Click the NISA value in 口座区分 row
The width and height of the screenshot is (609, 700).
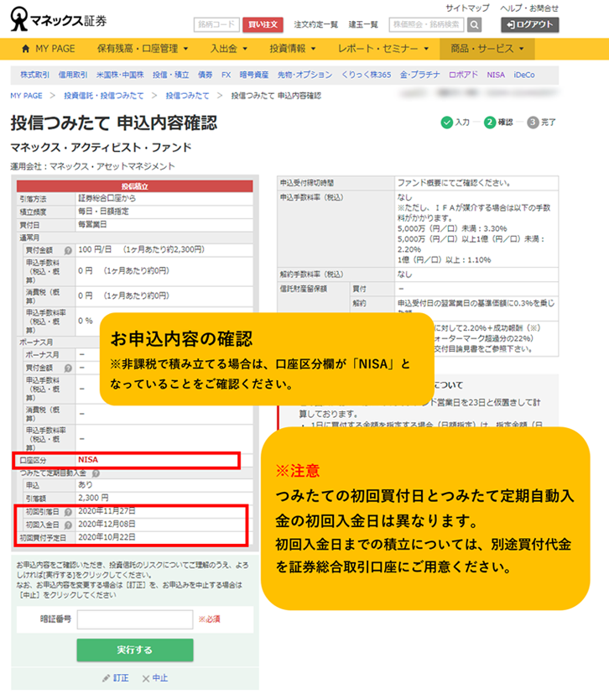point(88,460)
